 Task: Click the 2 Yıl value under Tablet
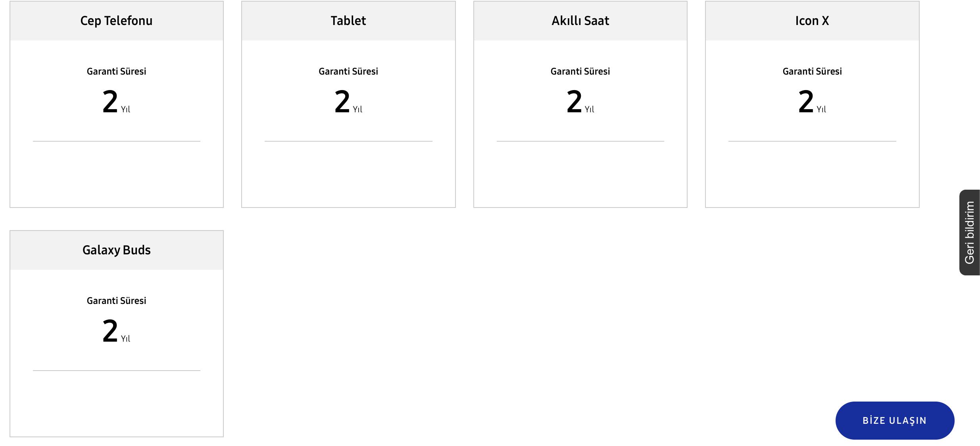point(348,102)
